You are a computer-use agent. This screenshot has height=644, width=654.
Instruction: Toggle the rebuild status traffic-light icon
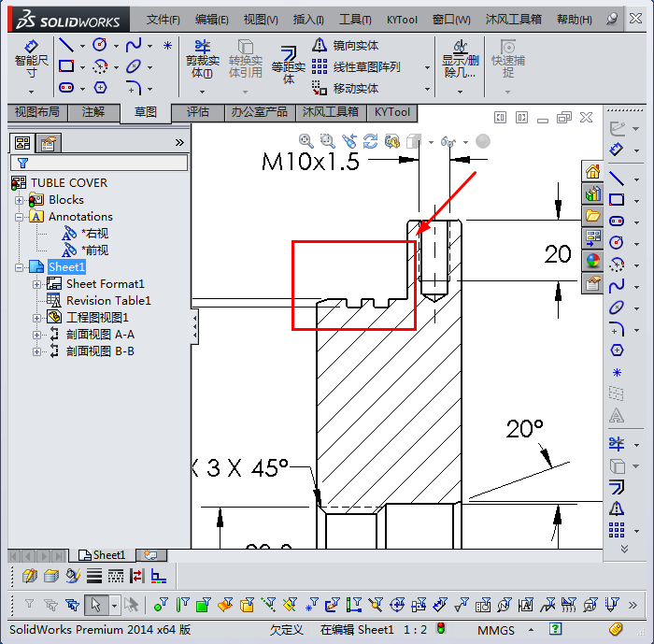440,629
